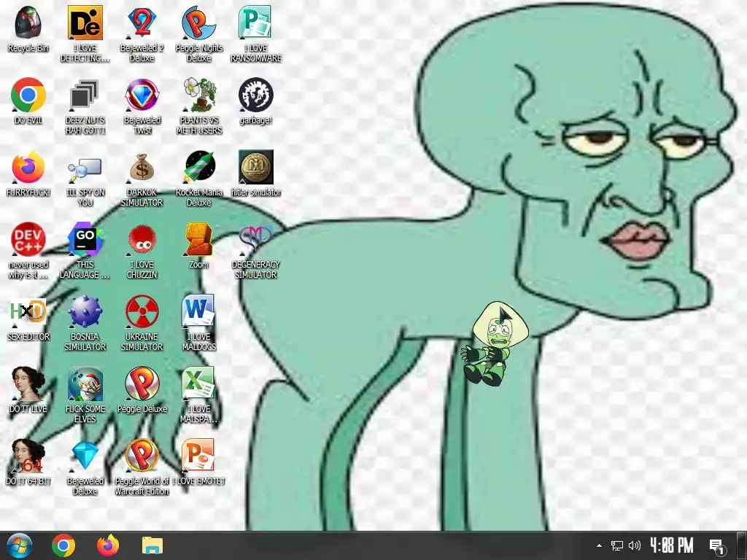Open the volume speaker tray icon
The height and width of the screenshot is (560, 747).
coord(635,545)
